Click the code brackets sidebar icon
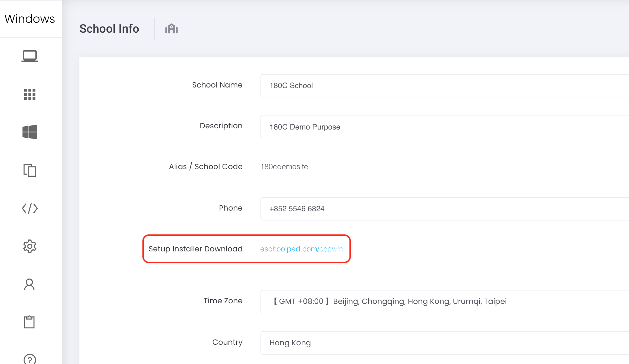The height and width of the screenshot is (364, 629). point(30,209)
